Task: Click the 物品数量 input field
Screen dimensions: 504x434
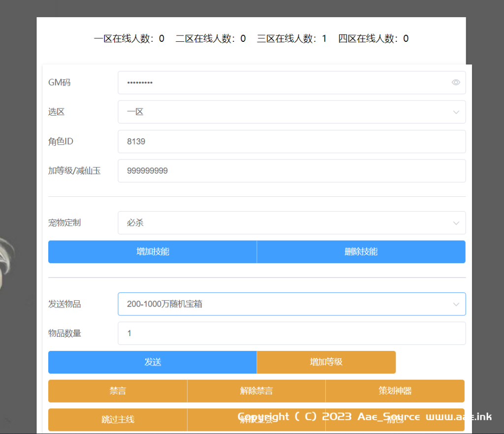Action: pos(291,334)
